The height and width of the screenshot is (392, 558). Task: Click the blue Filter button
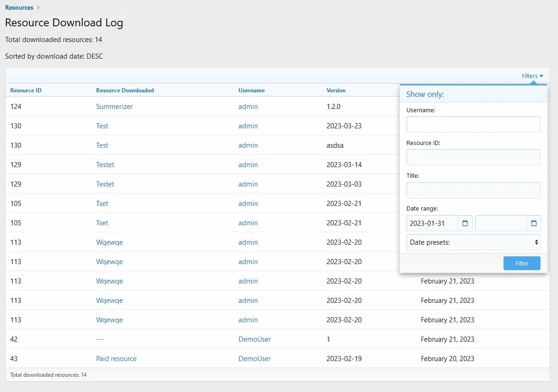click(522, 263)
